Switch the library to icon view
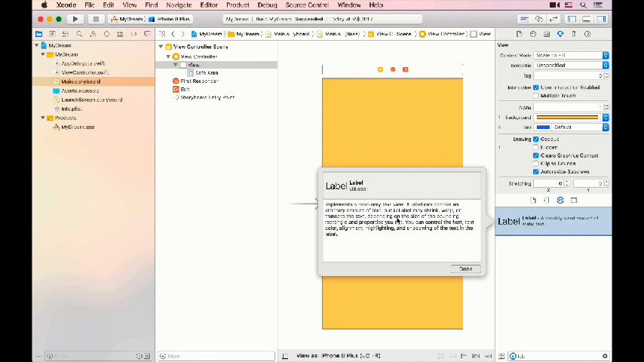This screenshot has width=644, height=362. point(501,356)
